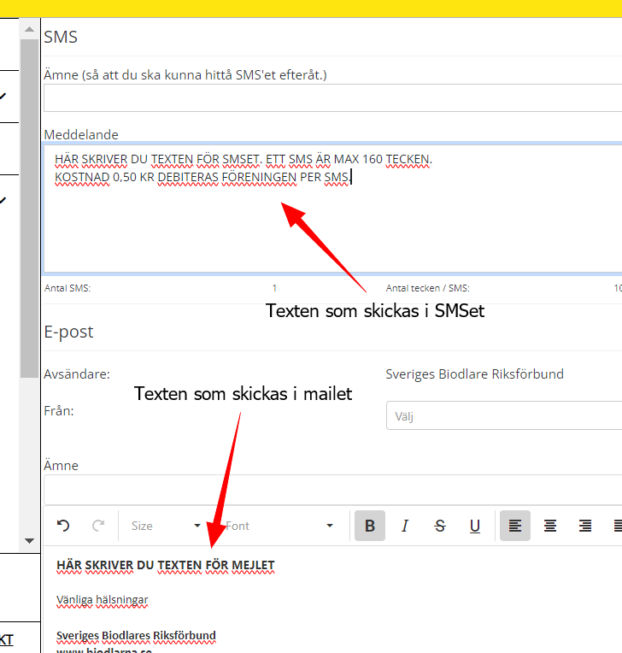The height and width of the screenshot is (653, 622).
Task: Click the 'Vänliga hälsningar' line in email body
Action: point(102,600)
